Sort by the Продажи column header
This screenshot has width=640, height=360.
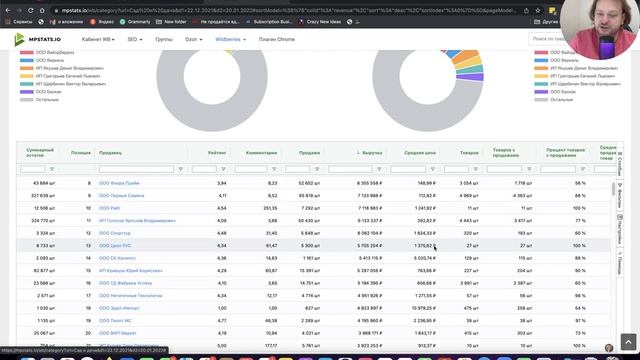click(x=309, y=153)
